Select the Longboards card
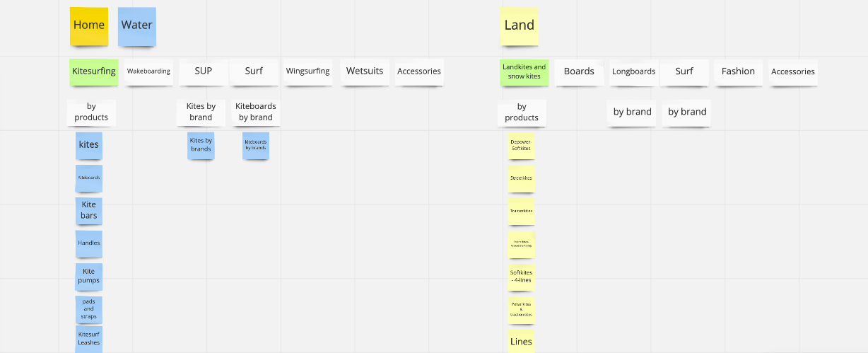This screenshot has height=353, width=868. pos(633,71)
